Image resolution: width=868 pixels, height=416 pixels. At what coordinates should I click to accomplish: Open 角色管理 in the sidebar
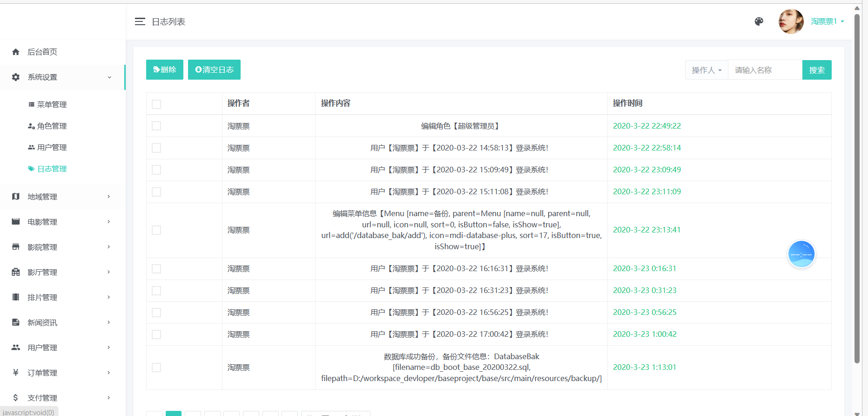[52, 126]
